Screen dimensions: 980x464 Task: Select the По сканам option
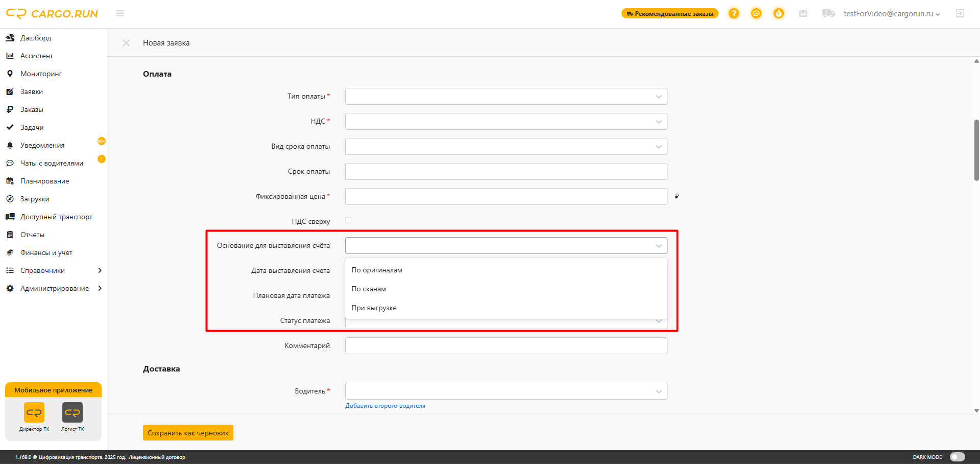click(369, 289)
